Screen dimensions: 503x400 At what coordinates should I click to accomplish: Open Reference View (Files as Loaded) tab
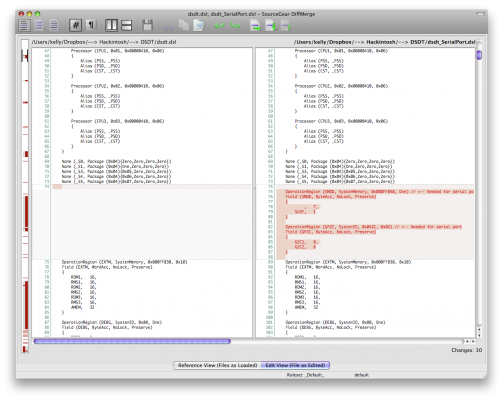[x=217, y=365]
